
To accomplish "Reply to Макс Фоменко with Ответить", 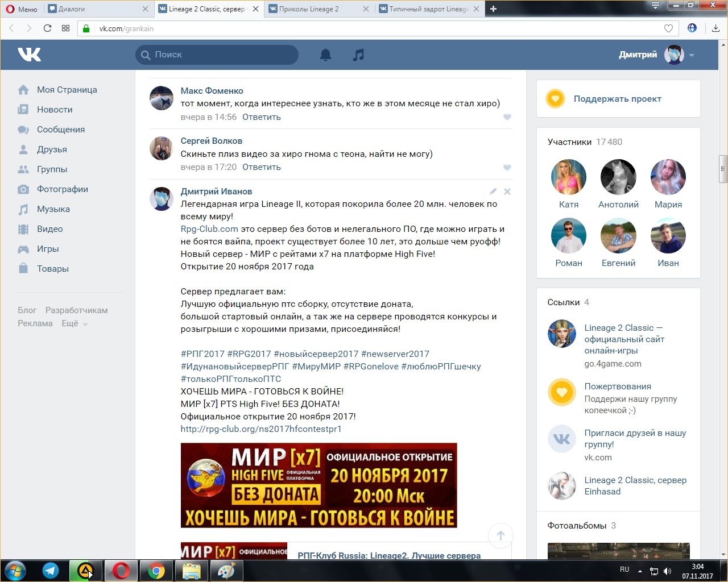I will (262, 117).
